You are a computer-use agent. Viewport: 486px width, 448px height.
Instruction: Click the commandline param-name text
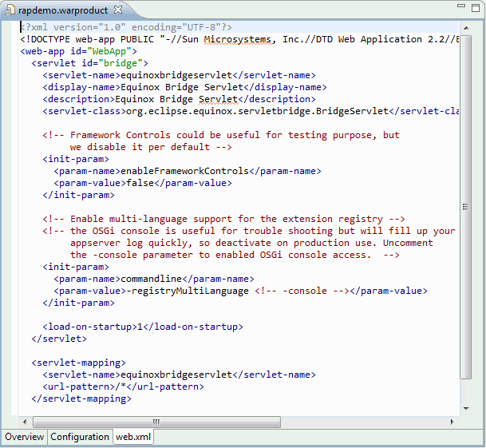(152, 279)
